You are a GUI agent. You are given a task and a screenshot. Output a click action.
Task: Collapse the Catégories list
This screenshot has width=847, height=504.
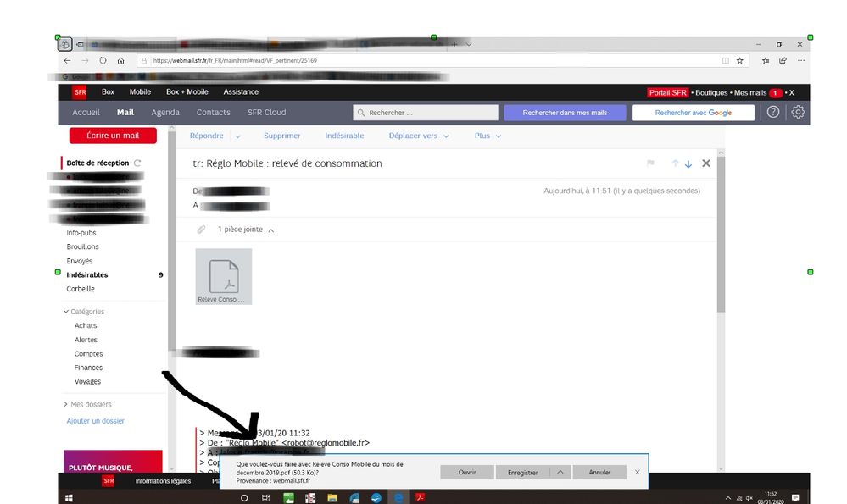coord(66,312)
